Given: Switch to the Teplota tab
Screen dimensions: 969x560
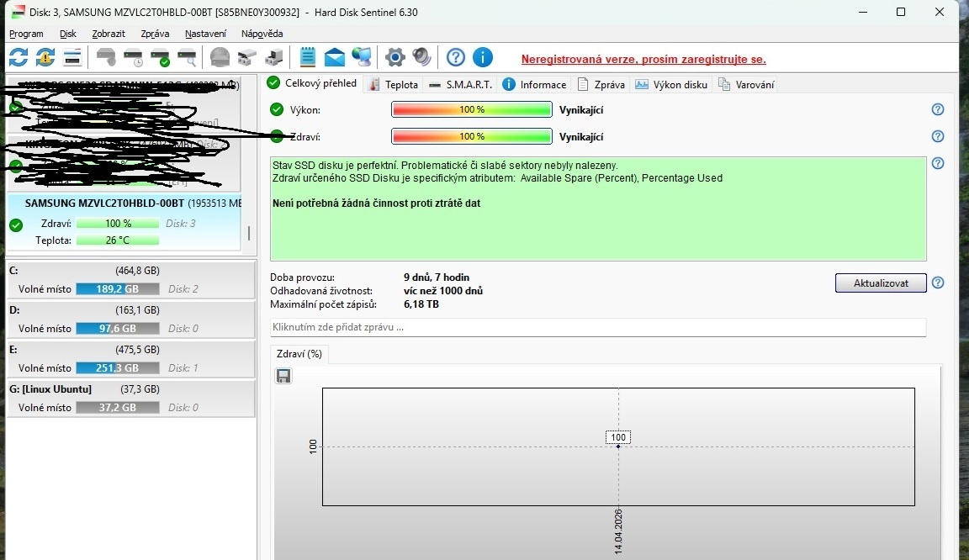Looking at the screenshot, I should pos(394,85).
